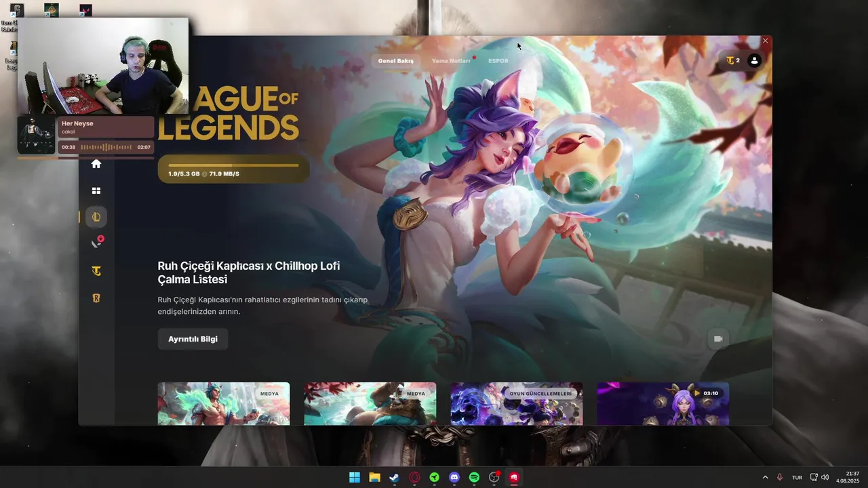
Task: Expand the system tray hidden icons arrow
Action: pos(766,477)
